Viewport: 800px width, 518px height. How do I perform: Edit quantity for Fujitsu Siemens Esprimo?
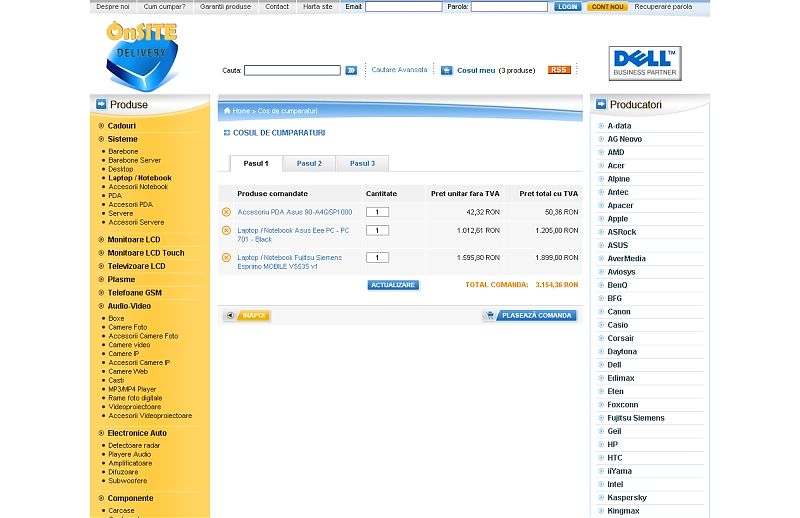tap(378, 257)
